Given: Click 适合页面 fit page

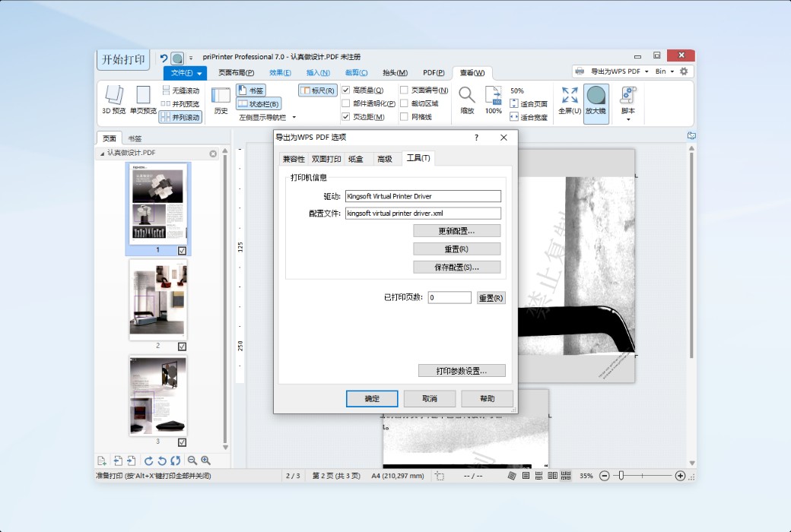Looking at the screenshot, I should coord(529,104).
